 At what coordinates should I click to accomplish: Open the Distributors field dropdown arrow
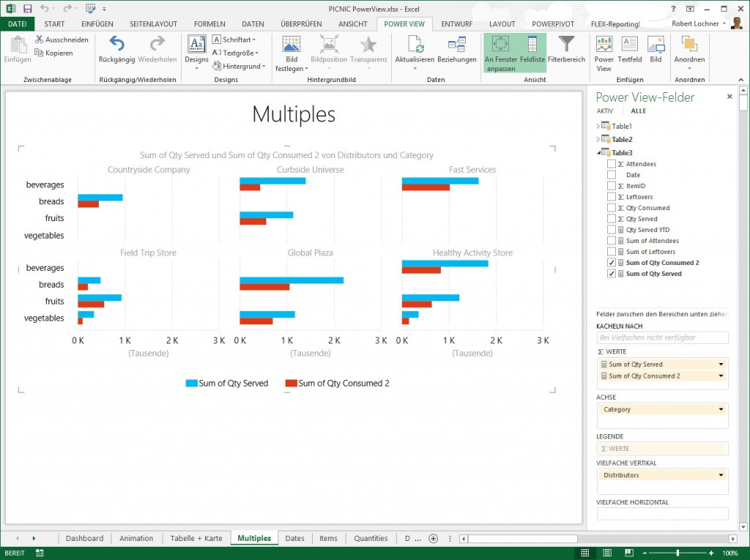[x=721, y=475]
